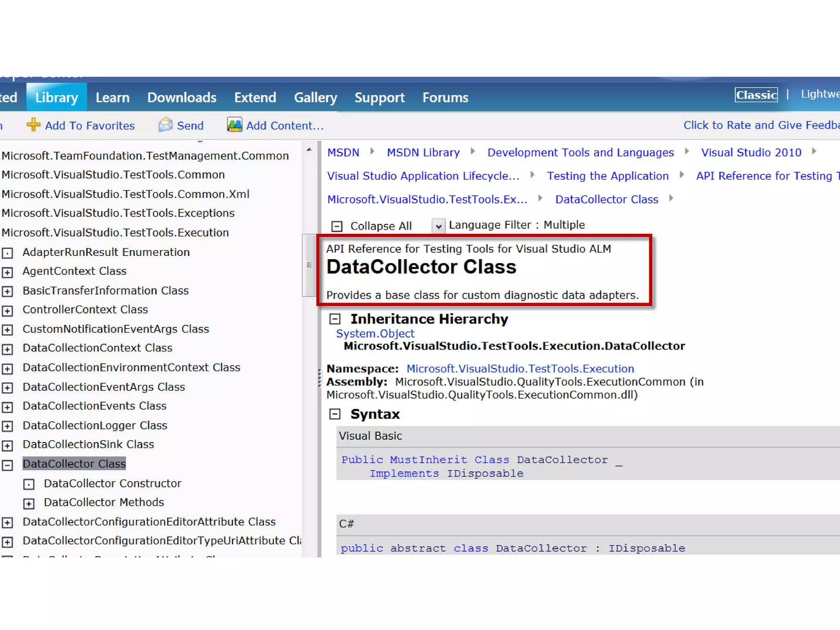Open the Forums tab
840x630 pixels.
point(445,98)
